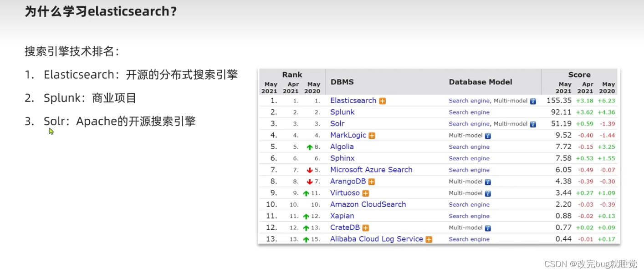644x273 pixels.
Task: Click the Rank column header
Action: point(292,75)
